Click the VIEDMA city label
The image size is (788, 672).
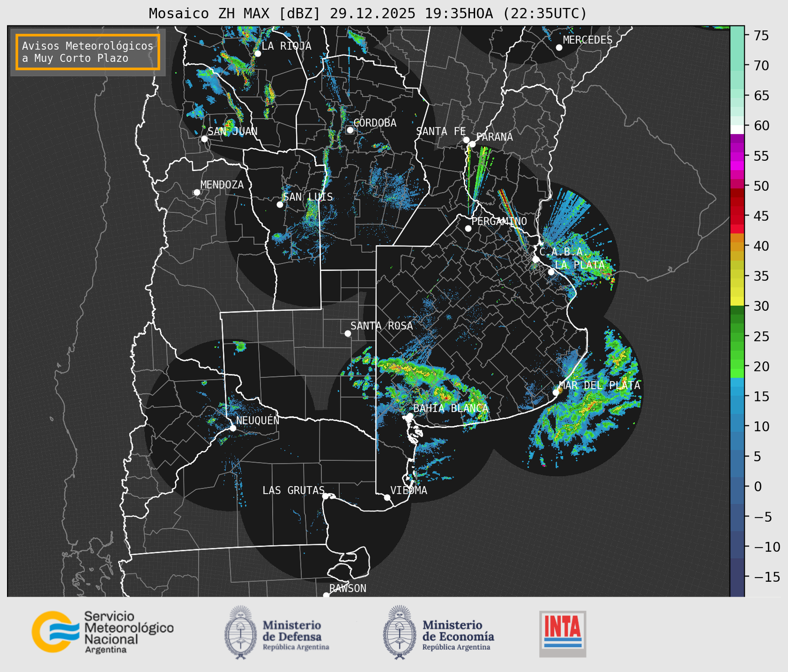(x=409, y=490)
